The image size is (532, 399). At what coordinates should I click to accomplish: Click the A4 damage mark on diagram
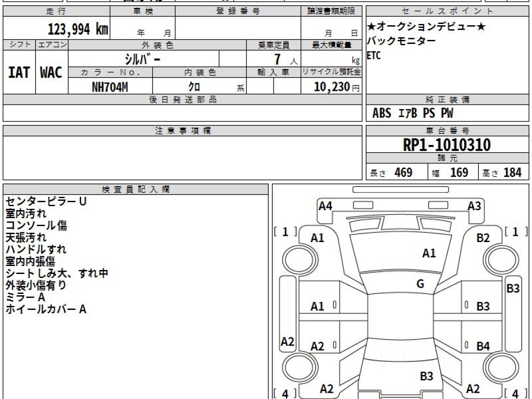(326, 206)
